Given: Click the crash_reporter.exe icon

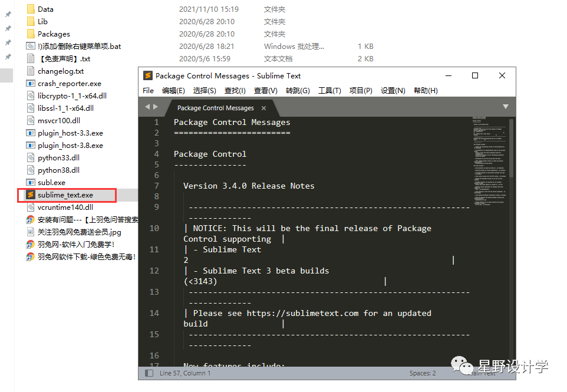Looking at the screenshot, I should [31, 83].
